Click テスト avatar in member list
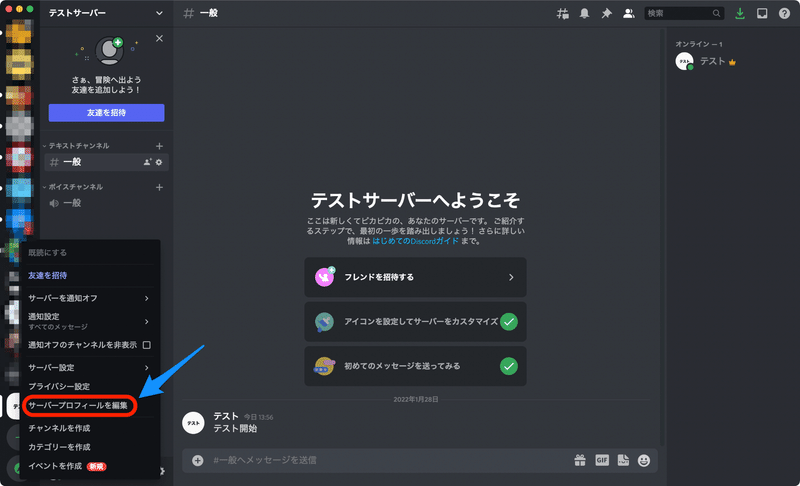The height and width of the screenshot is (486, 800). click(x=684, y=61)
